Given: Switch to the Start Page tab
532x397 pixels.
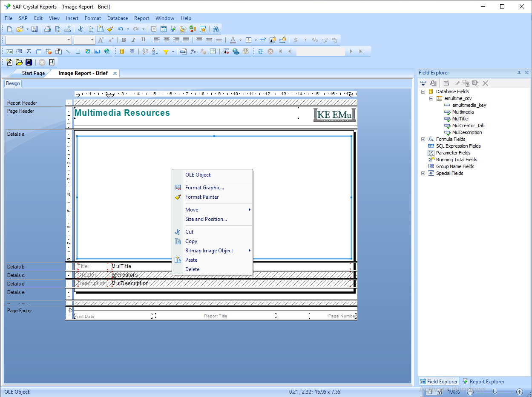Looking at the screenshot, I should point(33,73).
